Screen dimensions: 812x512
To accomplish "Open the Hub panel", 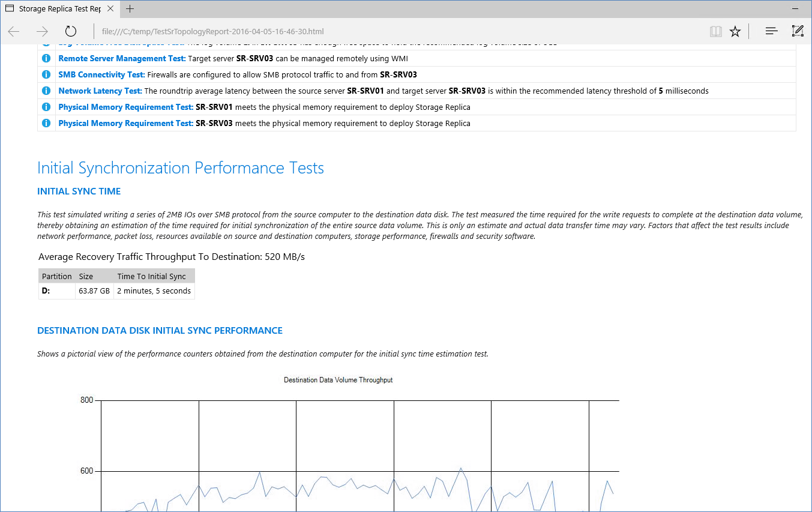I will tap(771, 31).
